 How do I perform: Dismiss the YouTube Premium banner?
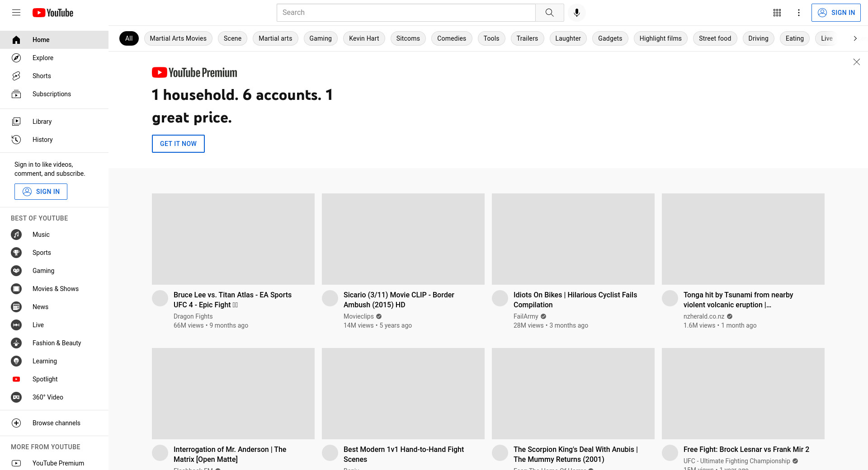[856, 62]
